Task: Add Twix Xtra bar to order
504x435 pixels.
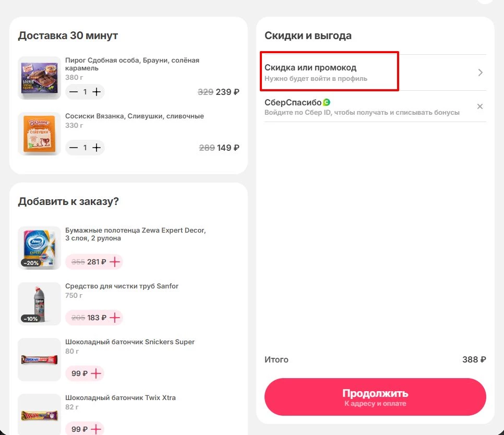Action: 96,429
